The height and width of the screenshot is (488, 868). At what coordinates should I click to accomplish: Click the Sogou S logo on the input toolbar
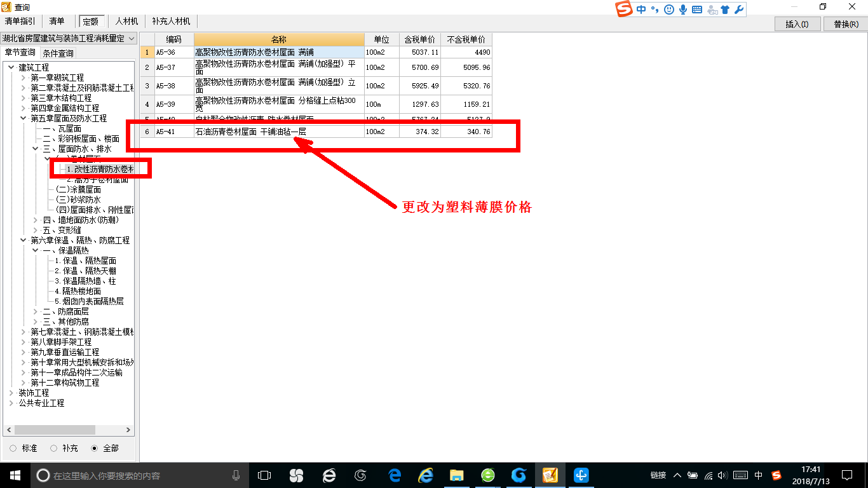point(625,9)
